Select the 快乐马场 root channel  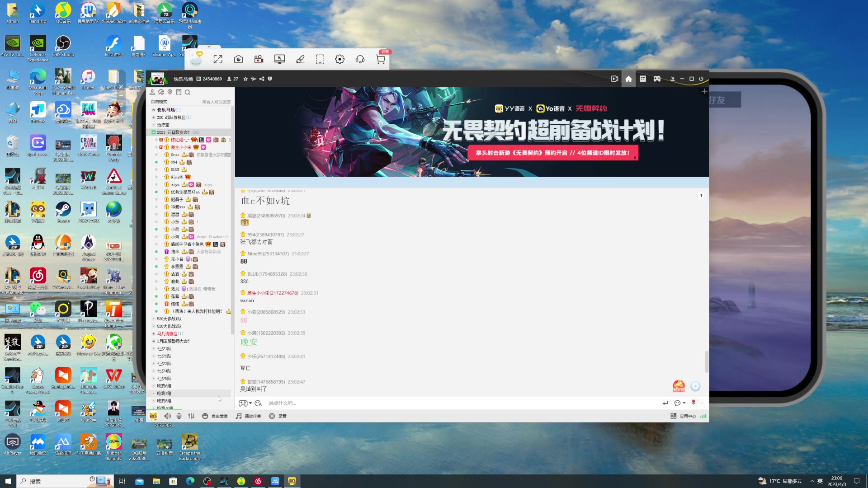(166, 110)
